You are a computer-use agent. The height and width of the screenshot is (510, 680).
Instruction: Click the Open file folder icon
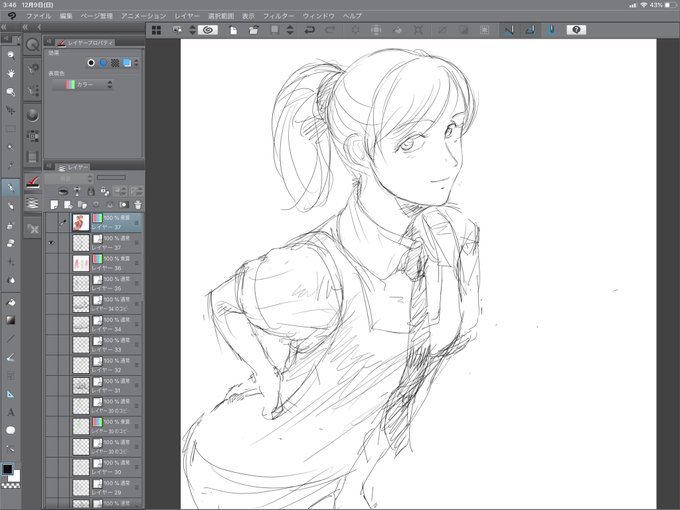[253, 30]
